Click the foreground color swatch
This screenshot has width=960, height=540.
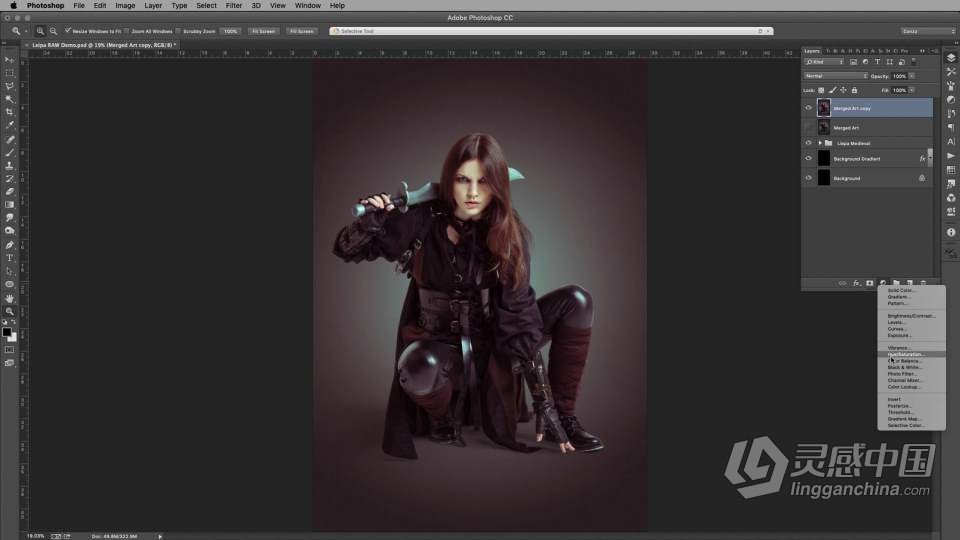[7, 332]
